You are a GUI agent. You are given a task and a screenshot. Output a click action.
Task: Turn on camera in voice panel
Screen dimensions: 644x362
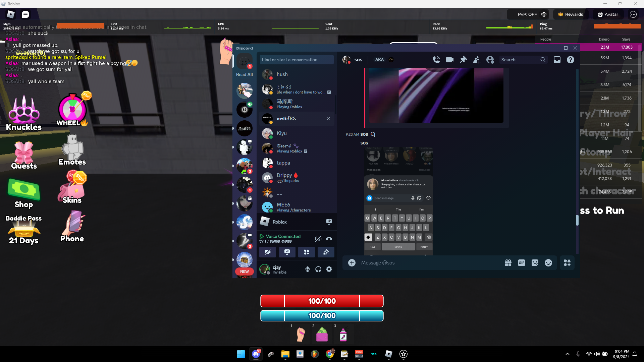pyautogui.click(x=268, y=252)
